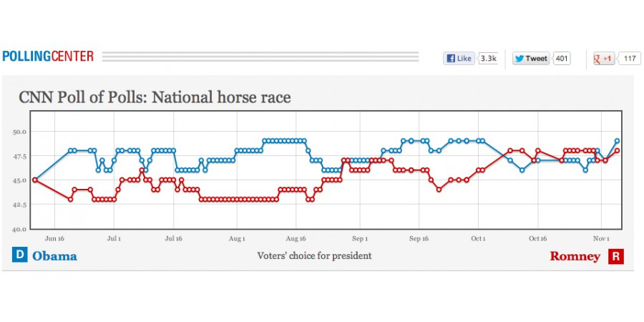Click the Oct 1 x-axis label
This screenshot has height=322, width=644.
pyautogui.click(x=478, y=238)
